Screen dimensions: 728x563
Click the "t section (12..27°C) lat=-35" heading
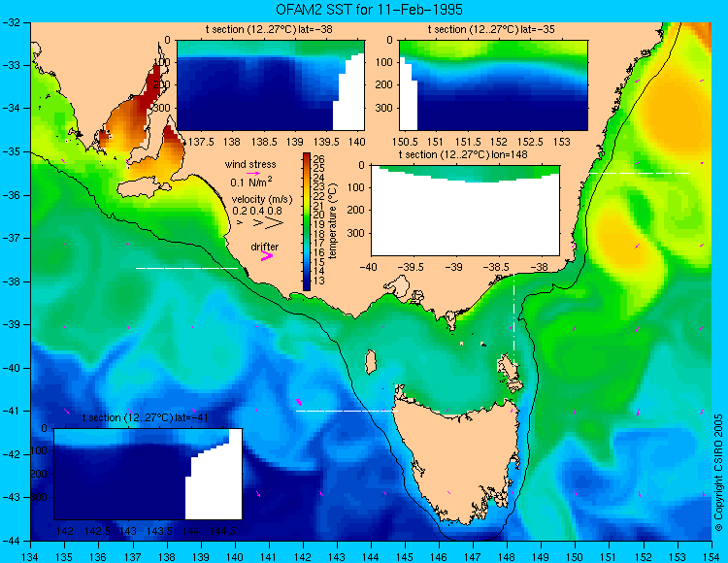click(491, 30)
